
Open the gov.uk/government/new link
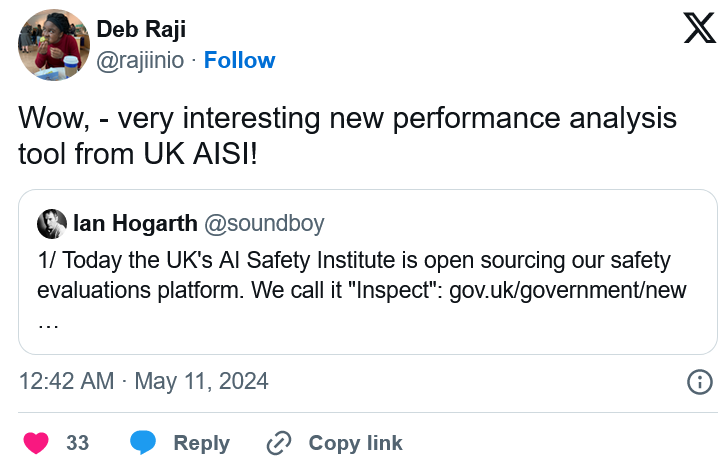click(x=568, y=291)
